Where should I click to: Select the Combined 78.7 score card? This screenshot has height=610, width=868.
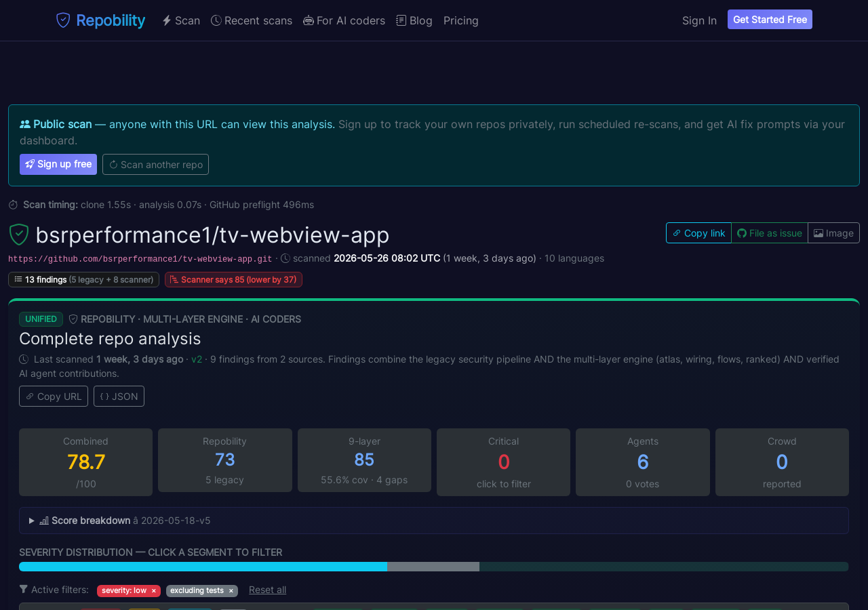(x=85, y=462)
